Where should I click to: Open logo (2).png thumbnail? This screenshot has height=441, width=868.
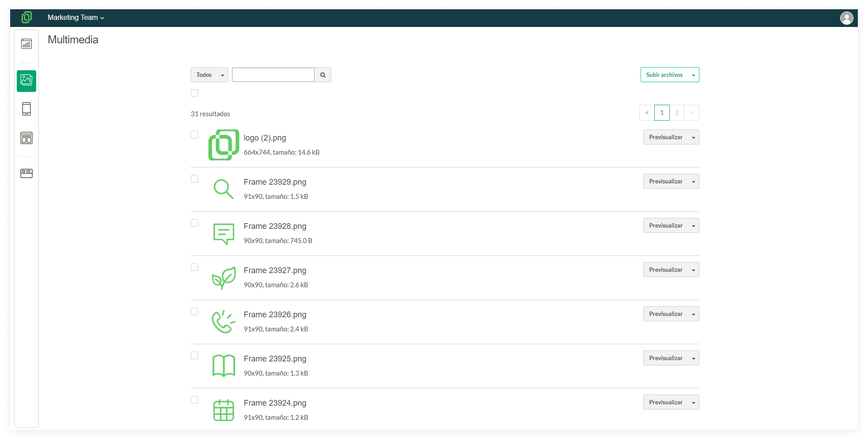point(224,145)
